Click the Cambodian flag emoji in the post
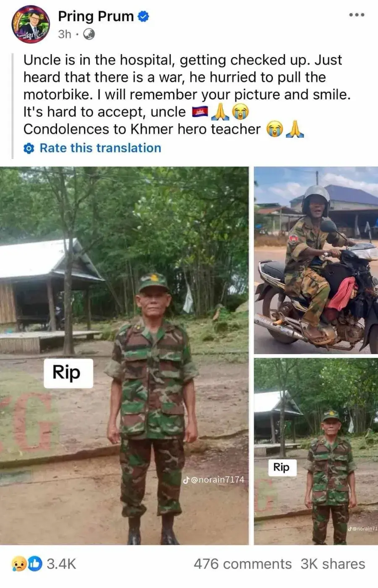 [x=199, y=112]
